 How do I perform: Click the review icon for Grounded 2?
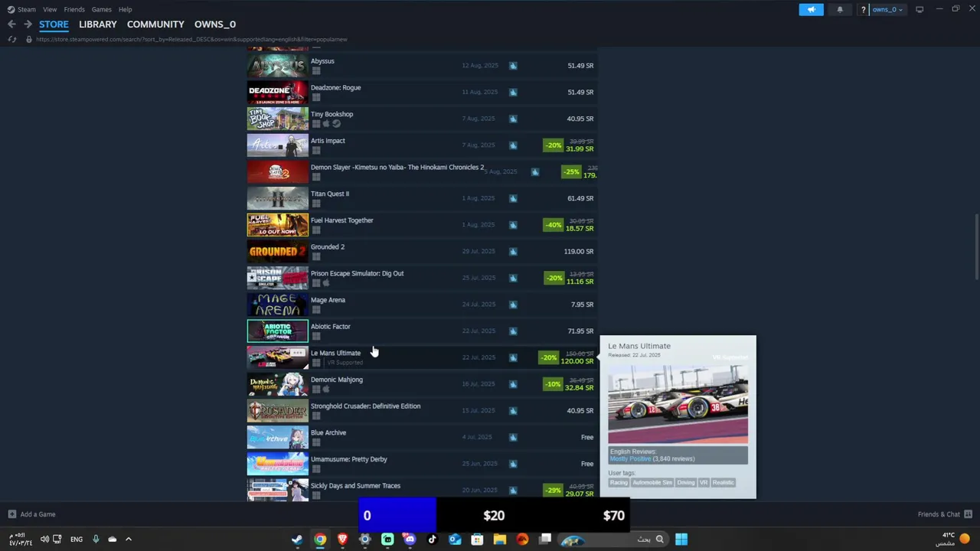click(x=513, y=251)
